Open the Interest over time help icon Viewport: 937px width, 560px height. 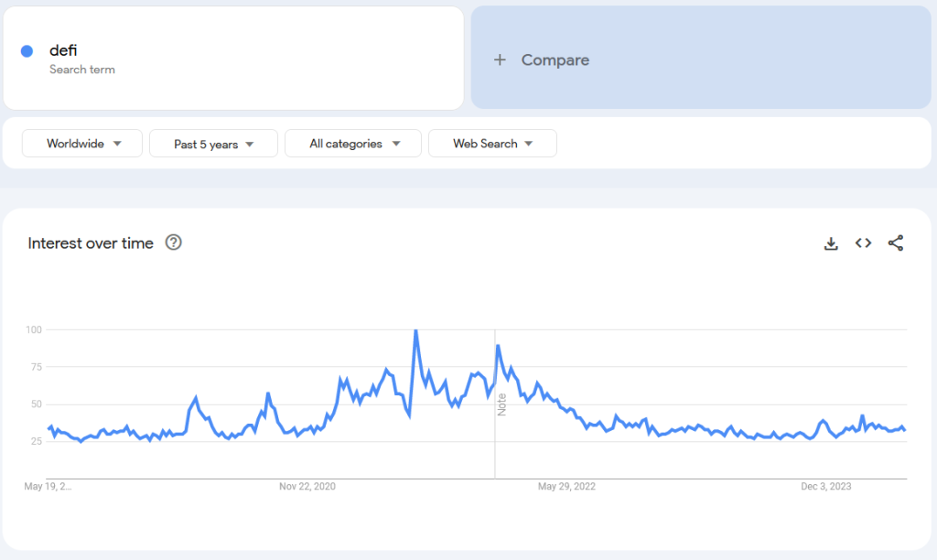[173, 242]
